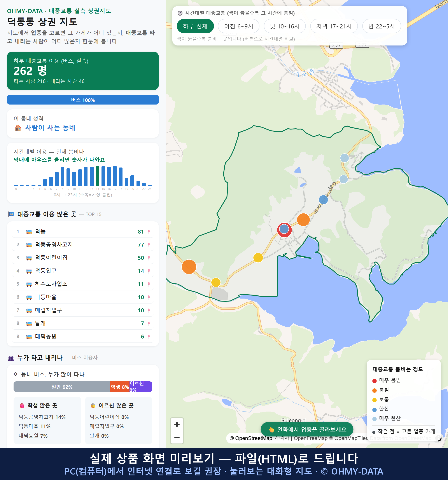
Task: Click the 학생 8% orange segment
Action: pos(120,387)
